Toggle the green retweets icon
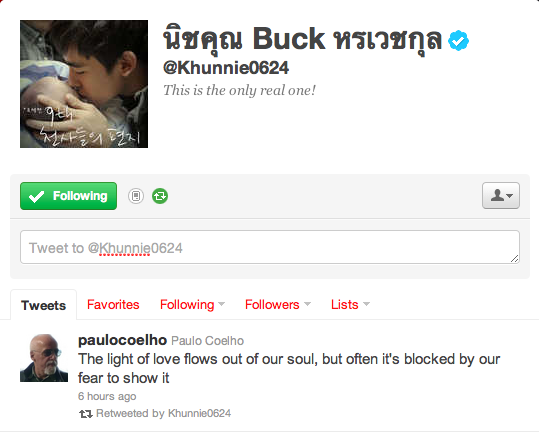 (160, 196)
